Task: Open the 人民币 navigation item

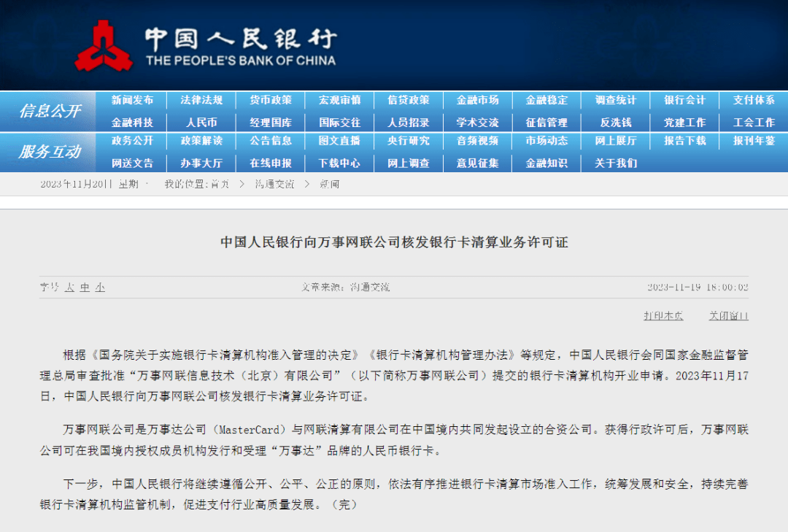Action: [x=201, y=123]
